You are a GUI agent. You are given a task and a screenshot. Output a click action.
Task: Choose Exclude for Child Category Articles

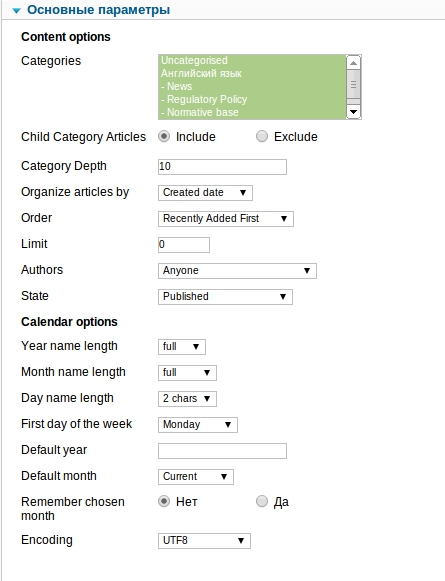(262, 136)
